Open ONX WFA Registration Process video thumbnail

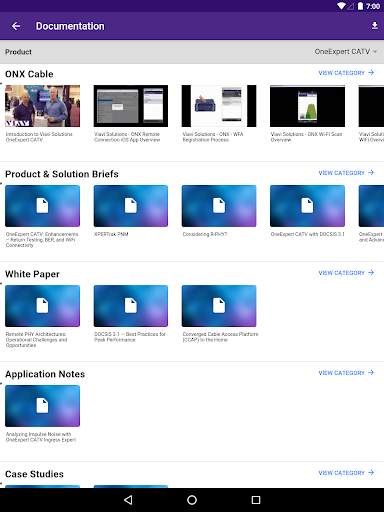click(219, 106)
